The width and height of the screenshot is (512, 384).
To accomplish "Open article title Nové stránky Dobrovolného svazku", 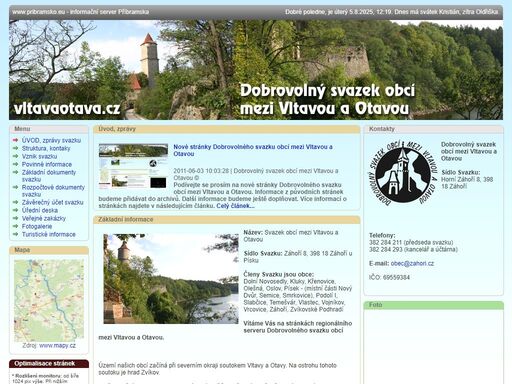I will click(x=253, y=150).
